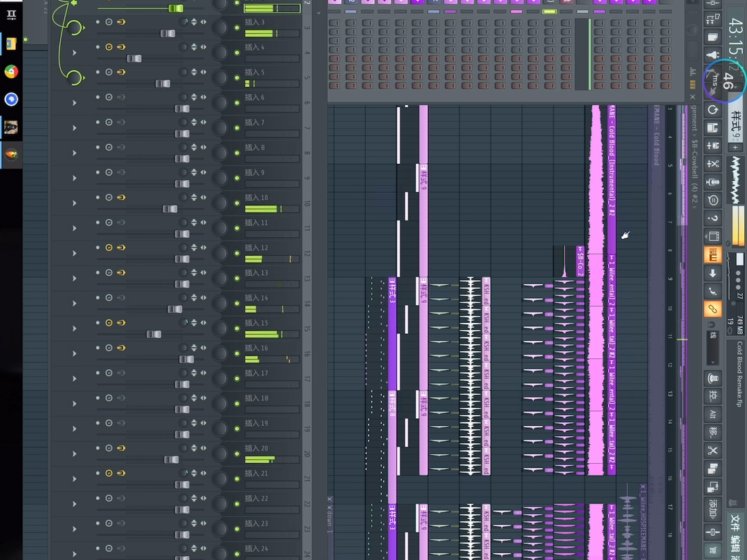Toggle the orange link chain icon
Viewport: 747px width, 560px height.
tap(712, 309)
